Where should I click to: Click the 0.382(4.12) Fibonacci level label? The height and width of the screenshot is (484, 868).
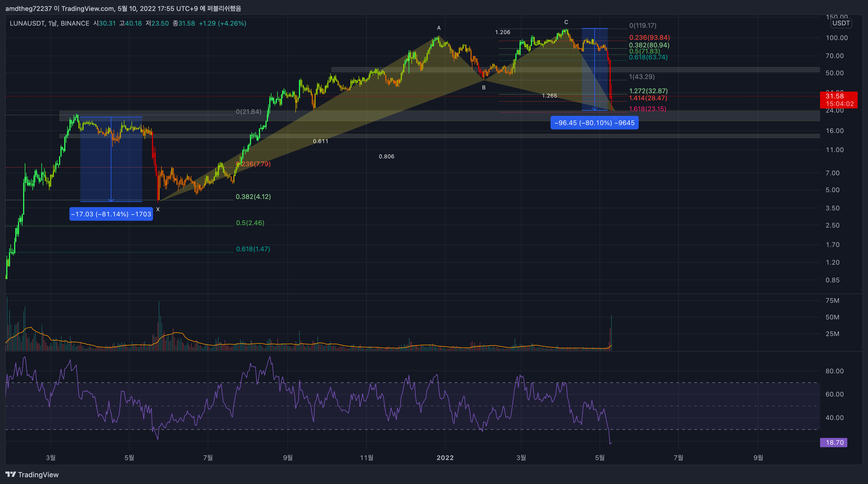coord(253,197)
